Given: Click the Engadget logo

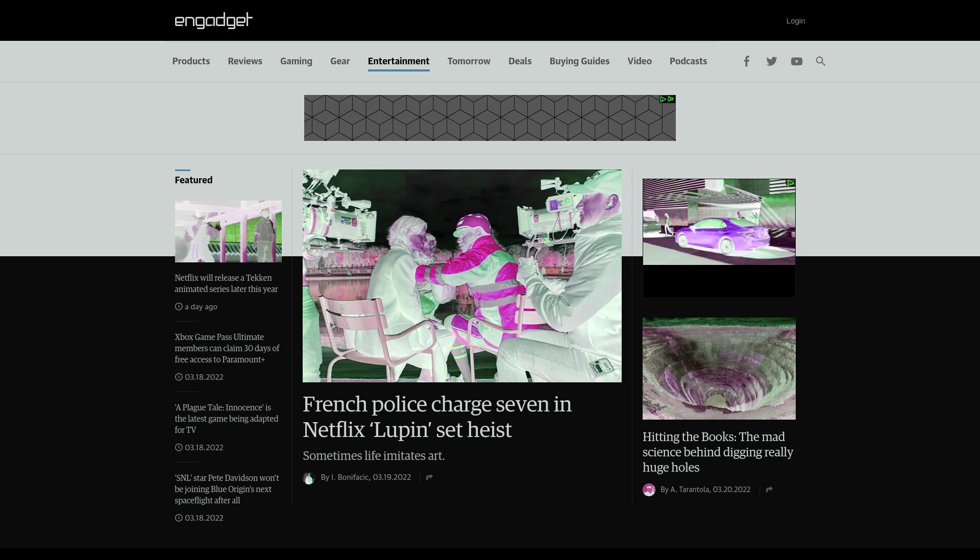Looking at the screenshot, I should click(213, 20).
